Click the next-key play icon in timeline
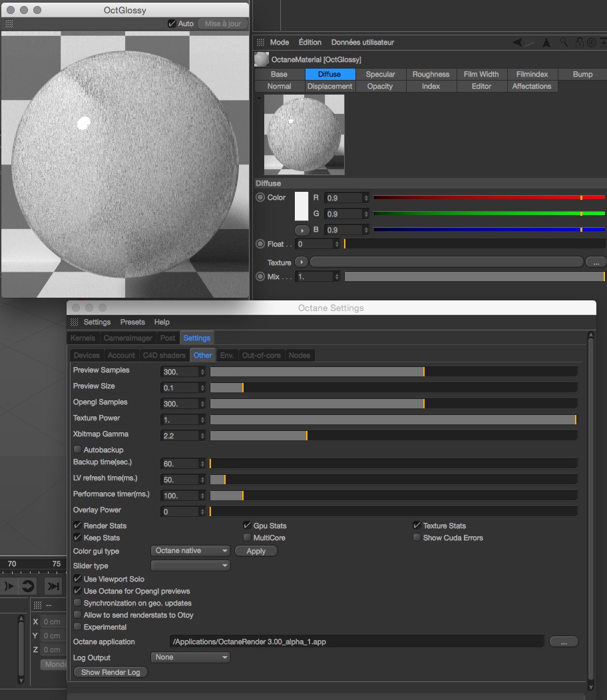This screenshot has height=700, width=607. tap(9, 585)
